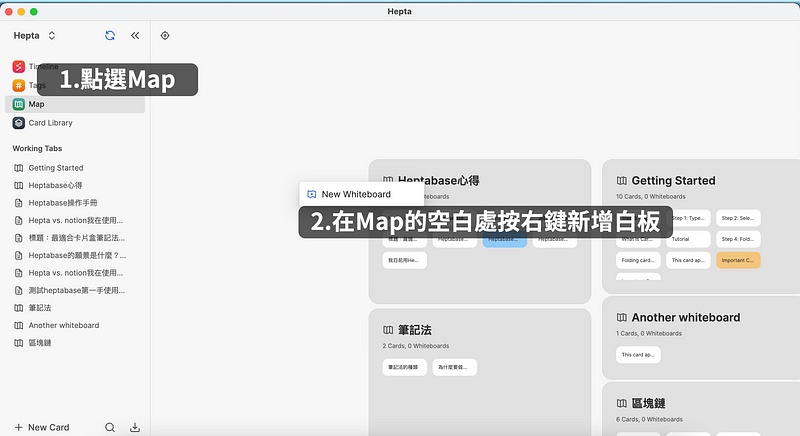Click whiteboard icon beside 筆記法 in sidebar
800x436 pixels.
pos(19,308)
